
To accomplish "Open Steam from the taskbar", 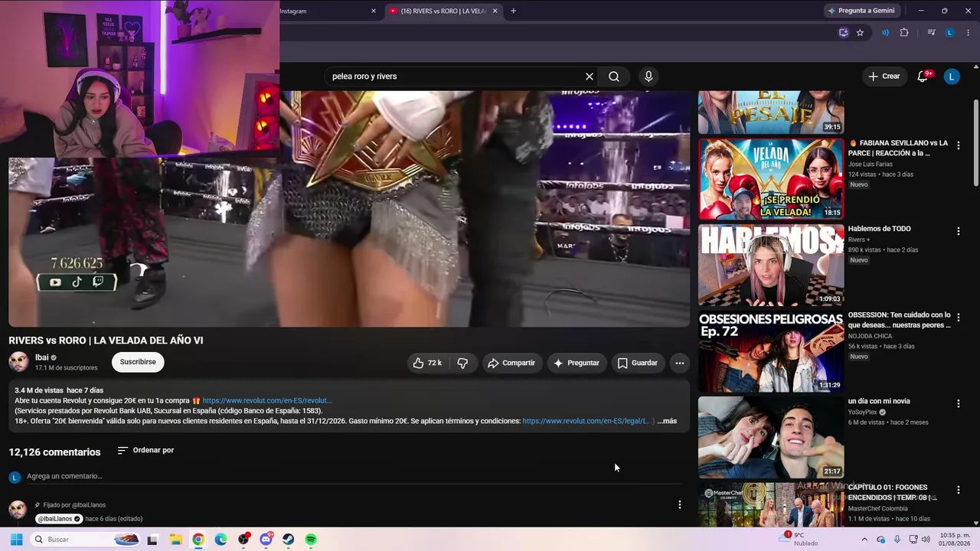I will (x=288, y=540).
